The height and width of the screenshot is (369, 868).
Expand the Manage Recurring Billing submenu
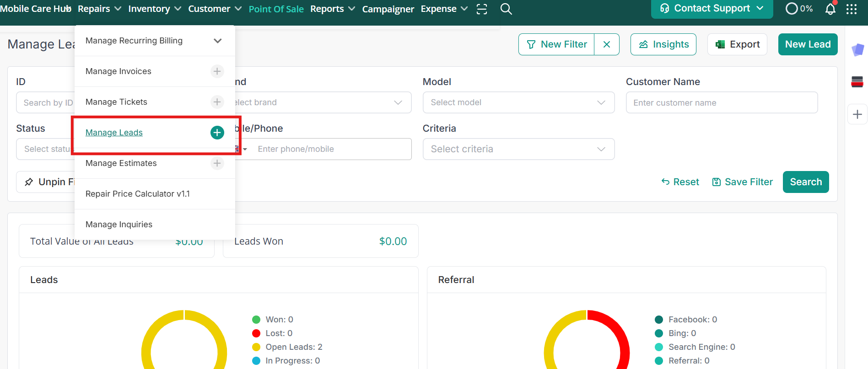coord(217,41)
